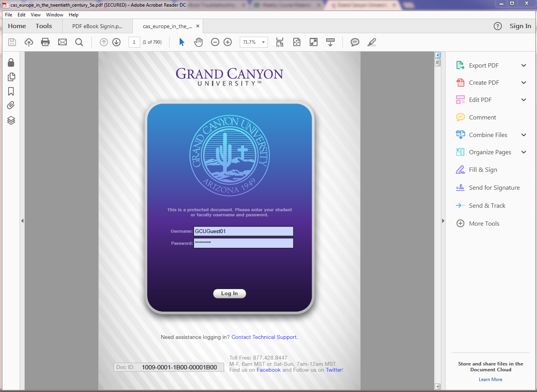Click the fit width scrolling icon
The width and height of the screenshot is (537, 392).
pyautogui.click(x=280, y=42)
